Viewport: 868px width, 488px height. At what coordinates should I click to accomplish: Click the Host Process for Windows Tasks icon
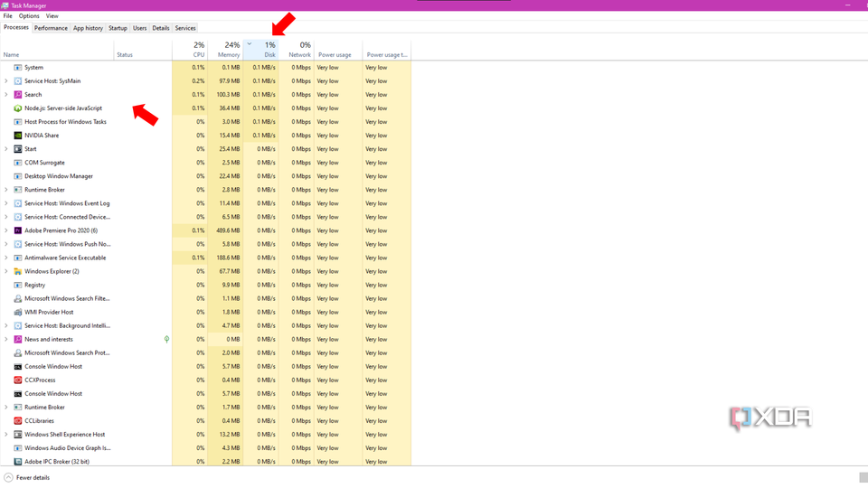[18, 122]
